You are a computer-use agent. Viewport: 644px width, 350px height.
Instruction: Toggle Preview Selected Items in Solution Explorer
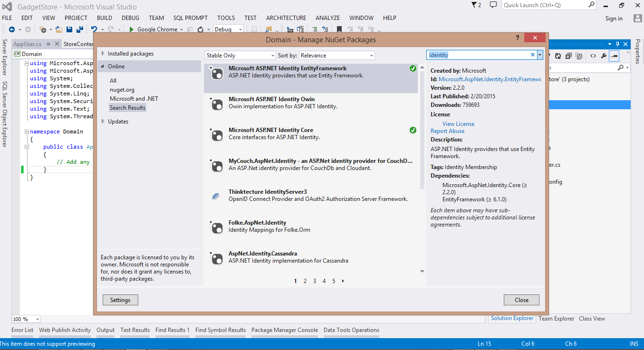pos(614,56)
